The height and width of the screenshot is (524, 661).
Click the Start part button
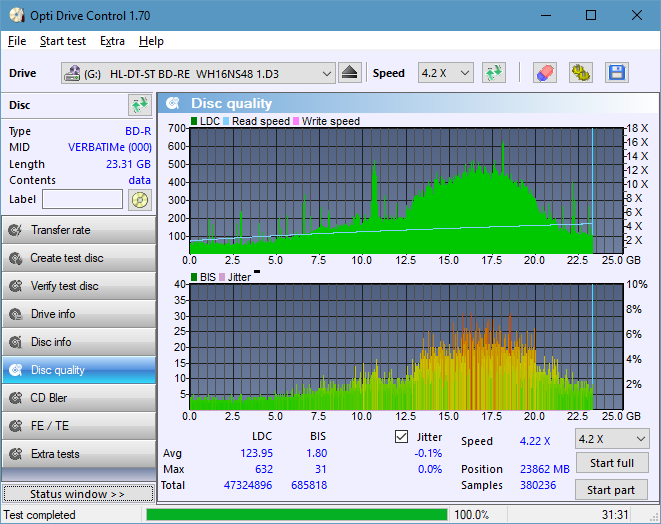pyautogui.click(x=611, y=490)
